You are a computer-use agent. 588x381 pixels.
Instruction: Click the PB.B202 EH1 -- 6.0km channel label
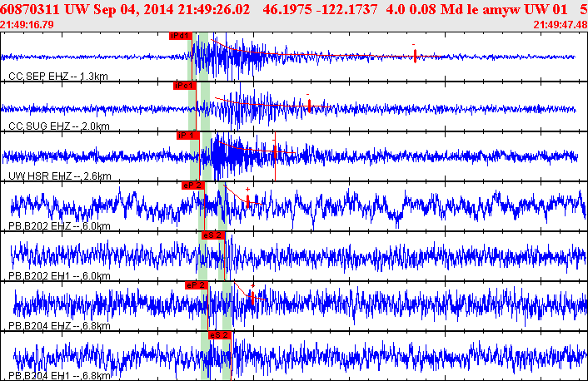pos(54,275)
